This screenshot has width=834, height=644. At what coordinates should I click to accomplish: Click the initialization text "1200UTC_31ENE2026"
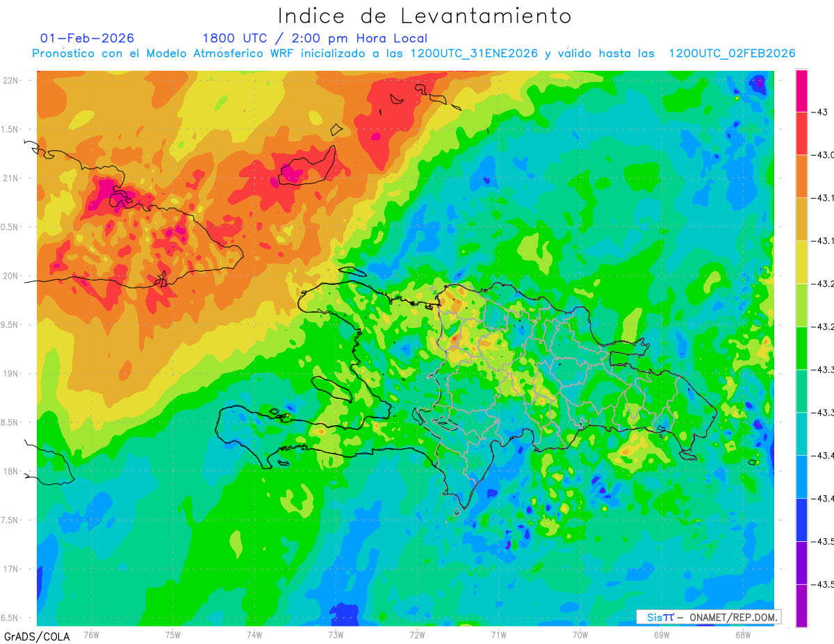[x=474, y=53]
